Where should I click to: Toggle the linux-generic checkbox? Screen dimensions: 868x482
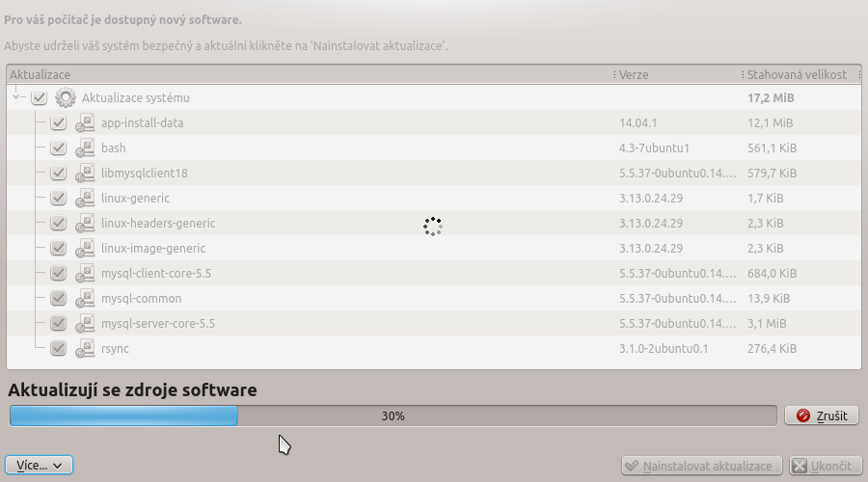tap(58, 199)
